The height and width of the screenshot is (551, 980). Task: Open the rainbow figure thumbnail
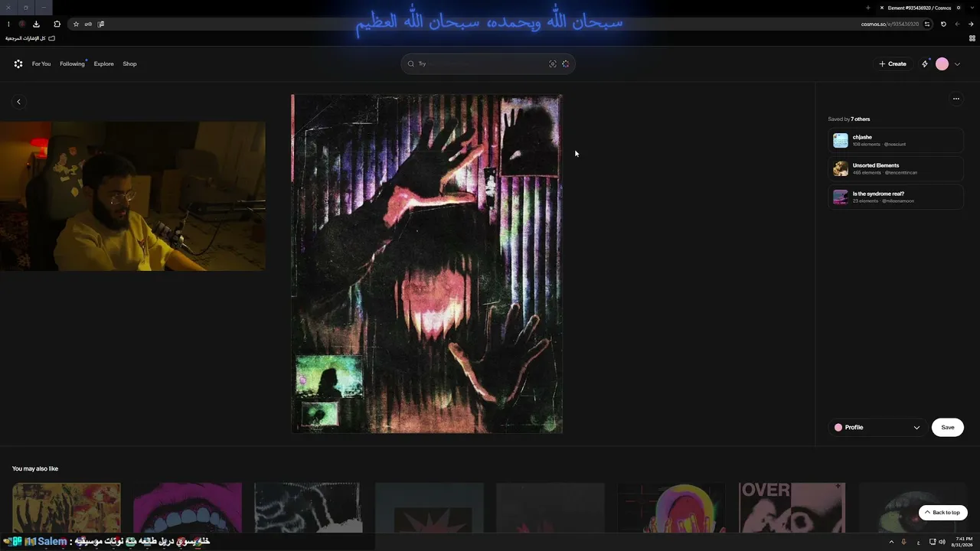[x=671, y=507]
